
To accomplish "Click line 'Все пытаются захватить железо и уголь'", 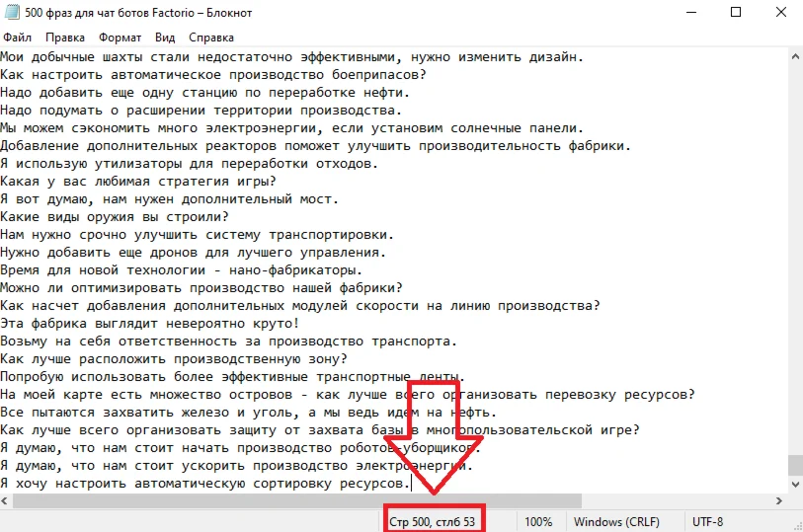I will point(248,413).
